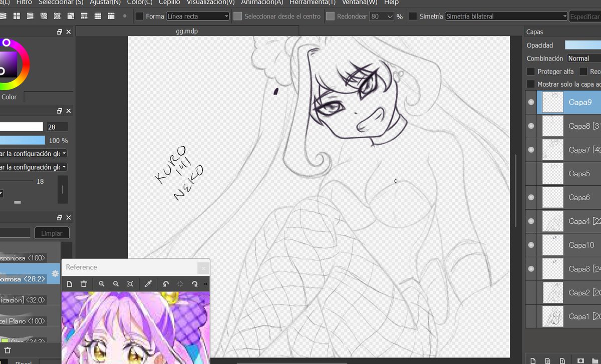This screenshot has width=601, height=364.
Task: Hide layer Capa3
Action: tap(531, 269)
